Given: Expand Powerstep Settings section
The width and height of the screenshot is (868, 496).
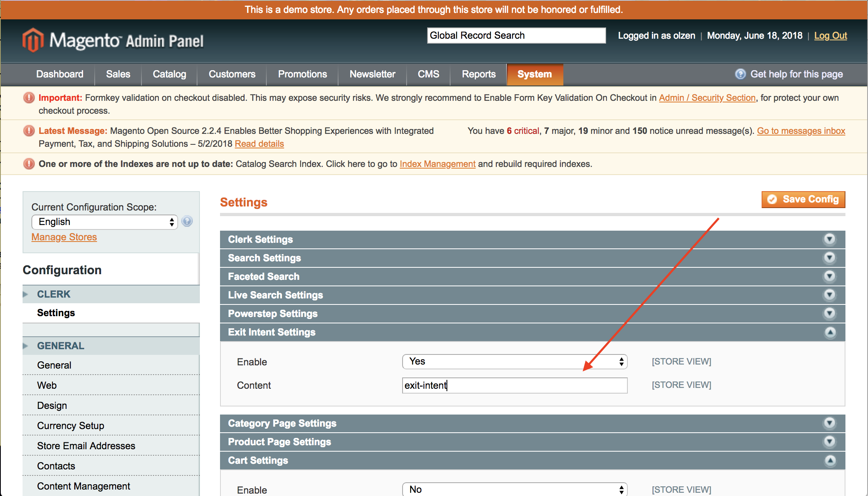Looking at the screenshot, I should pyautogui.click(x=273, y=314).
